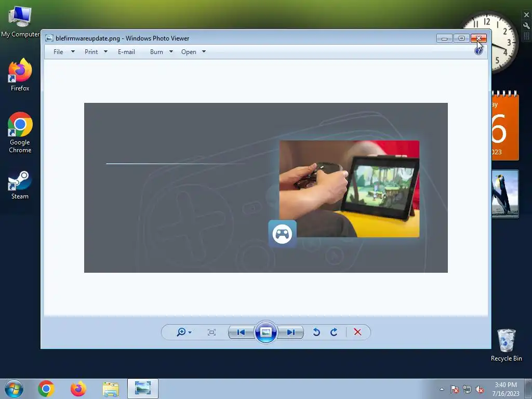Click the clock desktop gadget
This screenshot has height=399, width=532.
(x=505, y=42)
